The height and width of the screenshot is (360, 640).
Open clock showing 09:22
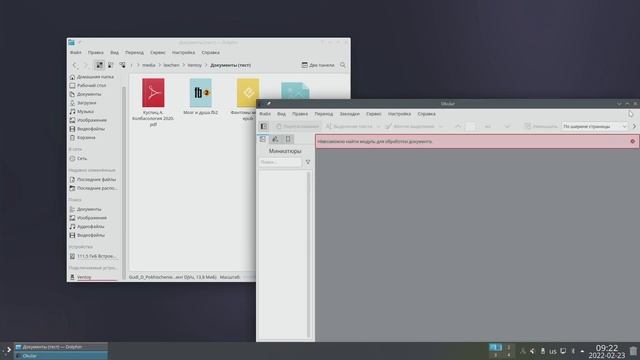(x=607, y=351)
